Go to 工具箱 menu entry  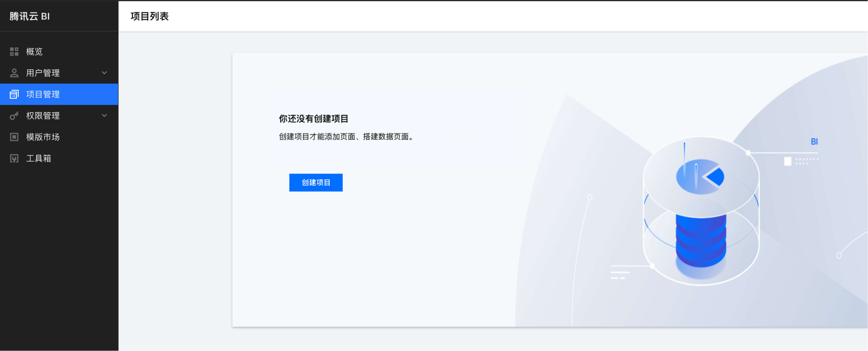tap(39, 158)
